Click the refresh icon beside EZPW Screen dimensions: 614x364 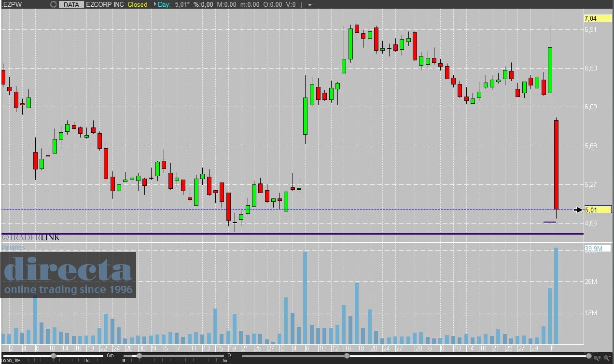pyautogui.click(x=54, y=4)
